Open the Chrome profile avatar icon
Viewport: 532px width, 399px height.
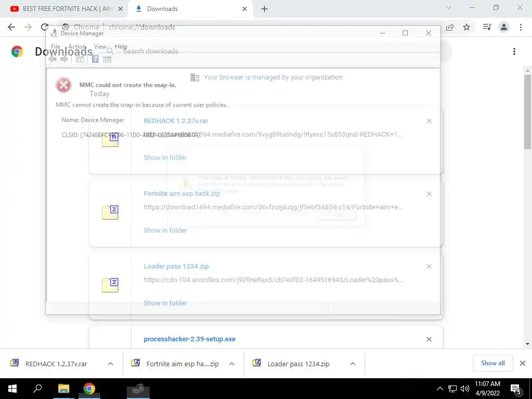504,27
